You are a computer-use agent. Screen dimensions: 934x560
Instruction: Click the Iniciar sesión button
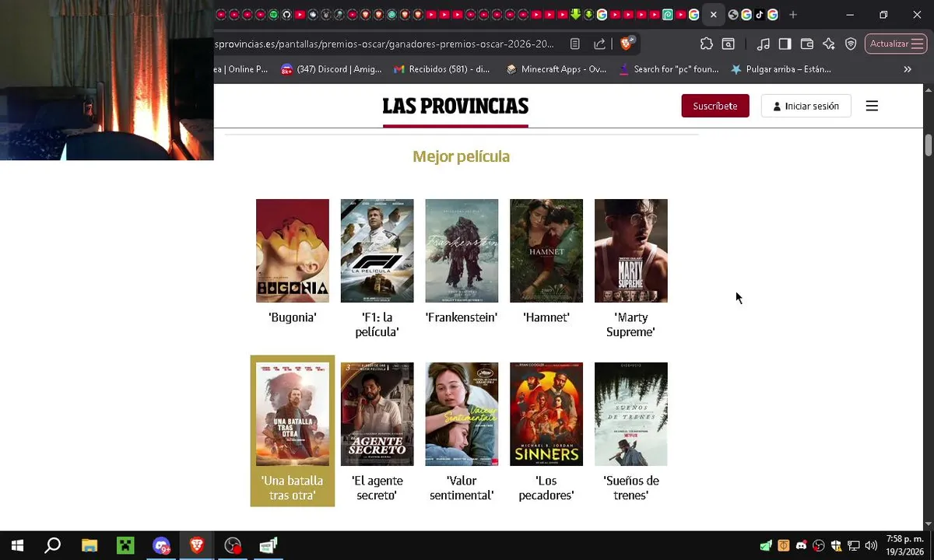tap(806, 106)
